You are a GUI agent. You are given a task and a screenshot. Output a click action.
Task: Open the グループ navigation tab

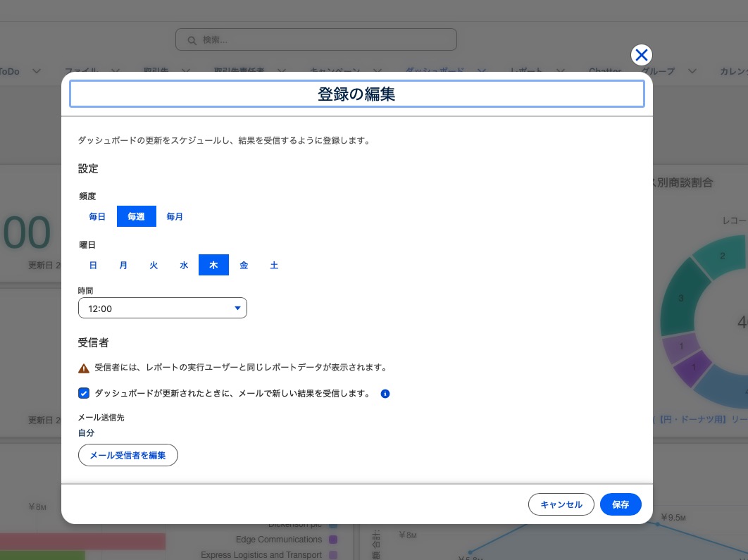[x=659, y=71]
